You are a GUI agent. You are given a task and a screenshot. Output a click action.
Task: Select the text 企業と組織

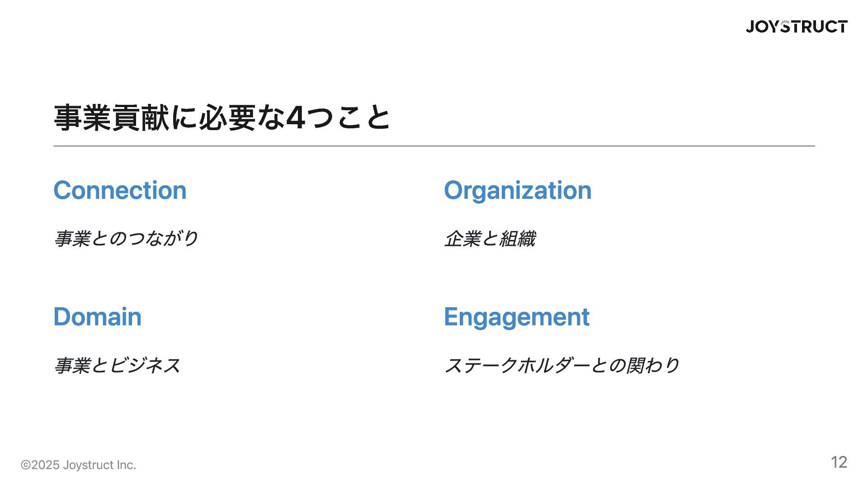pos(490,239)
